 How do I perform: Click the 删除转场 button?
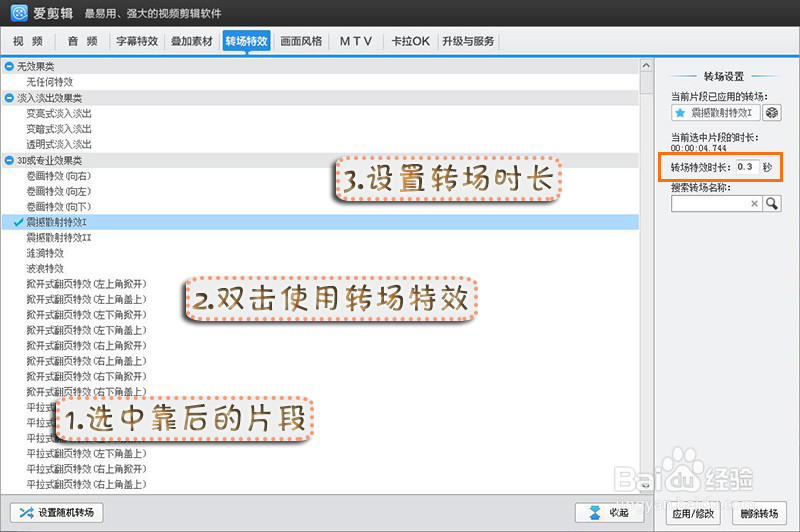[x=759, y=514]
